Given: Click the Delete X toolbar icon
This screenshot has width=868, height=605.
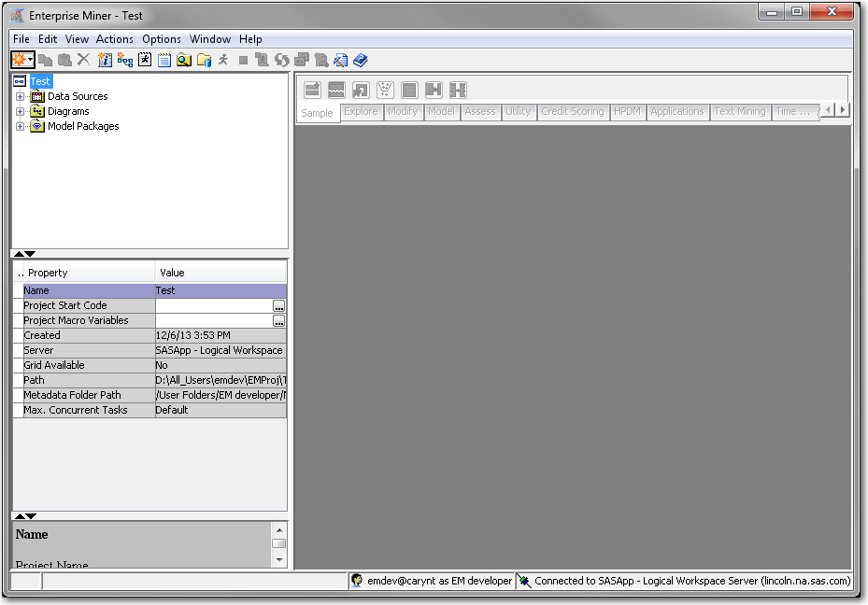Looking at the screenshot, I should coord(83,60).
